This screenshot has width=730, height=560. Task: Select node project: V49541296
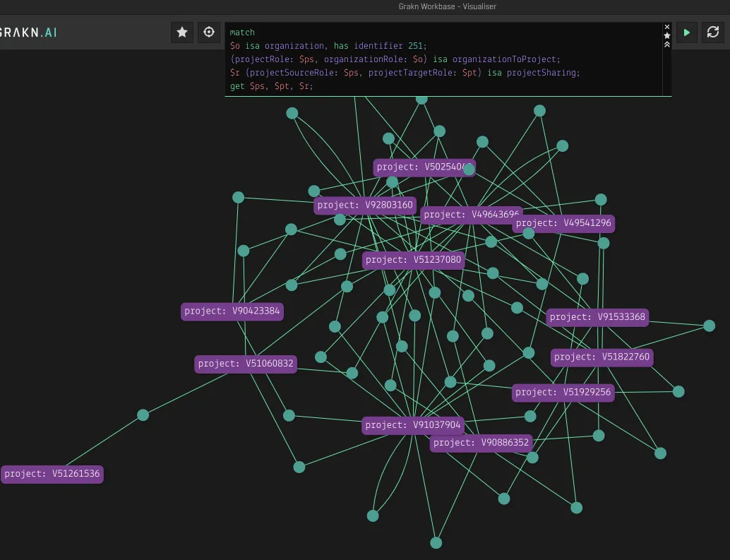tap(563, 223)
